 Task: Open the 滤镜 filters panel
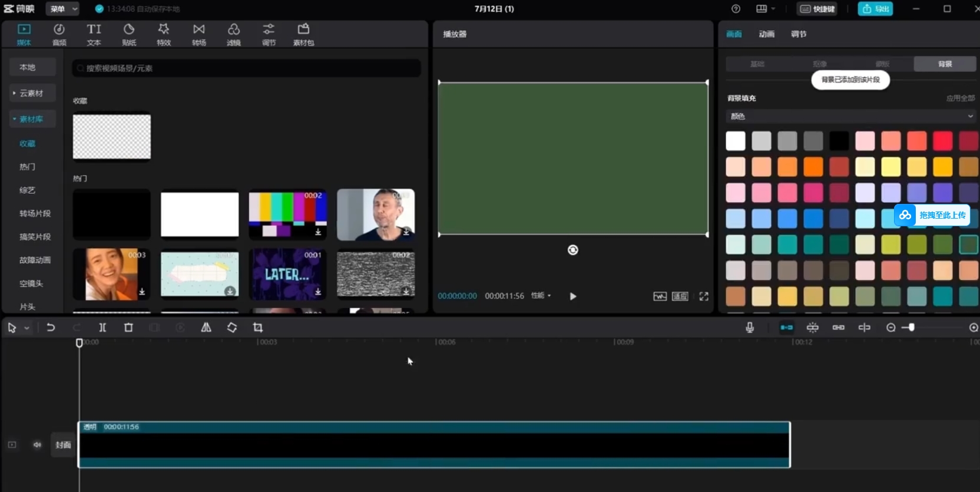pos(234,34)
